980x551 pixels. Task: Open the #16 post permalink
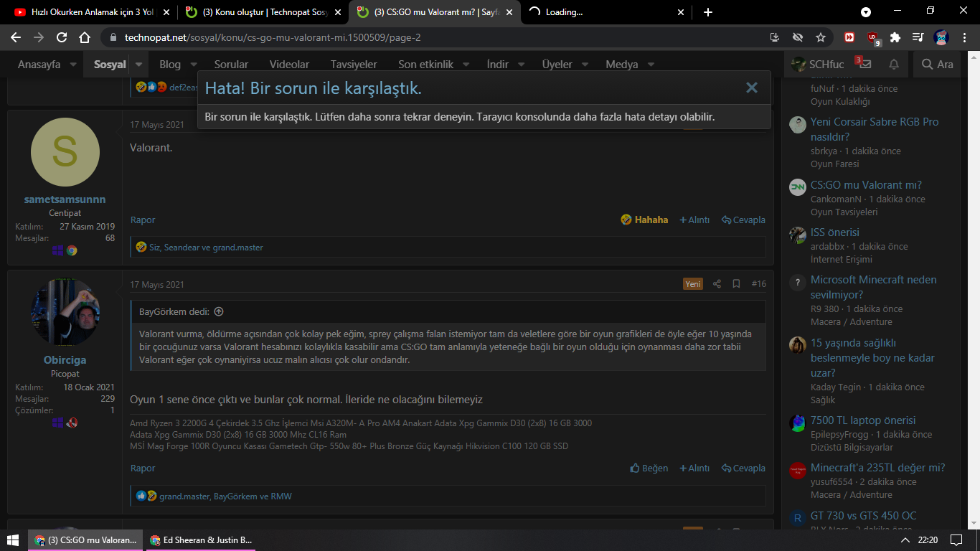(758, 284)
